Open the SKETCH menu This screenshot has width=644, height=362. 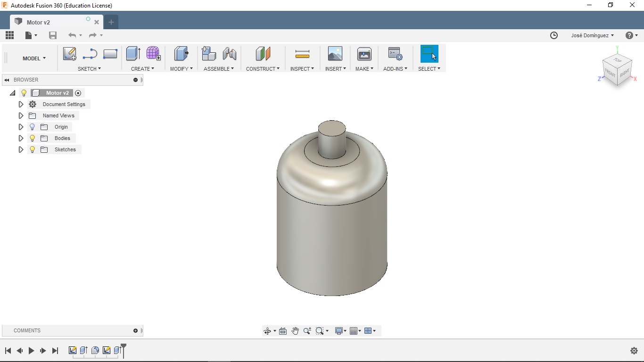(x=89, y=69)
